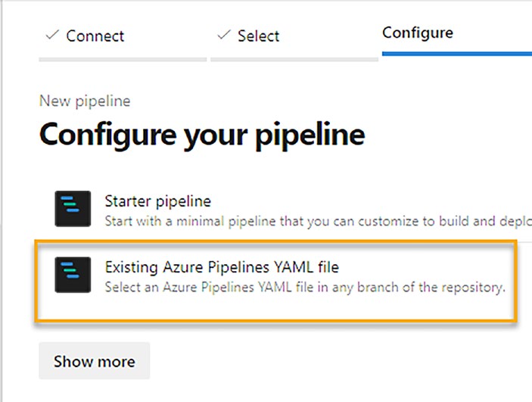Click the blue progress bar under Configure

456,55
